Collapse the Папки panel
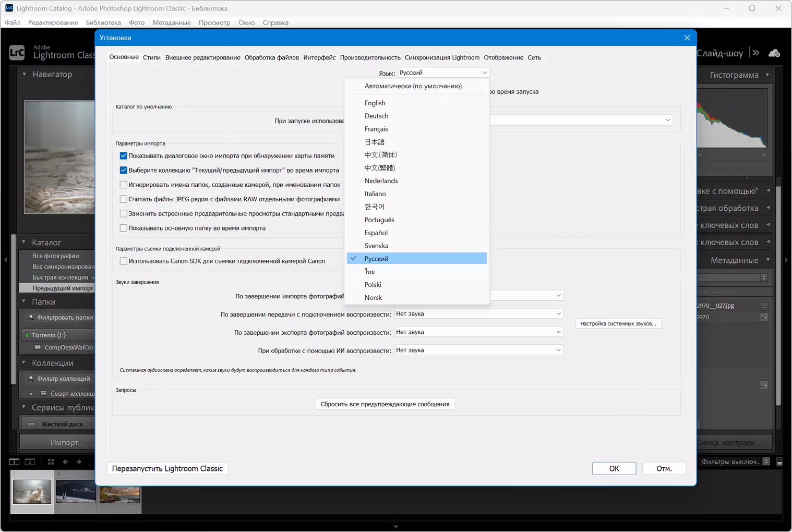 coord(23,301)
